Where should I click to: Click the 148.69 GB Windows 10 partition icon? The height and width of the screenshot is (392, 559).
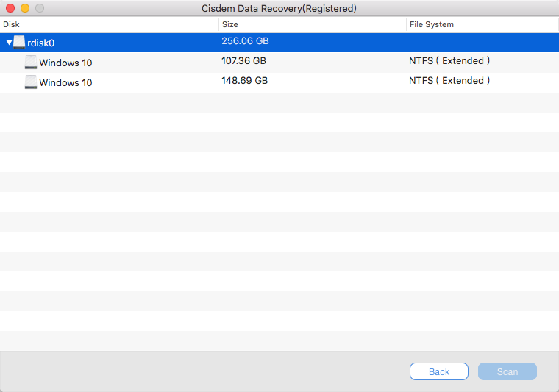(31, 82)
